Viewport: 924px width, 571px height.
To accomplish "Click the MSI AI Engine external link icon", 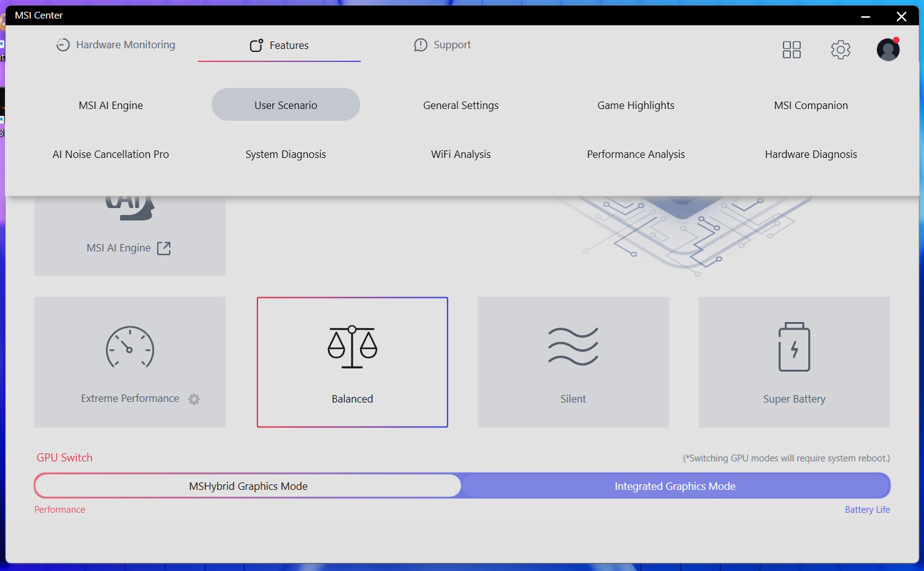I will (x=164, y=248).
